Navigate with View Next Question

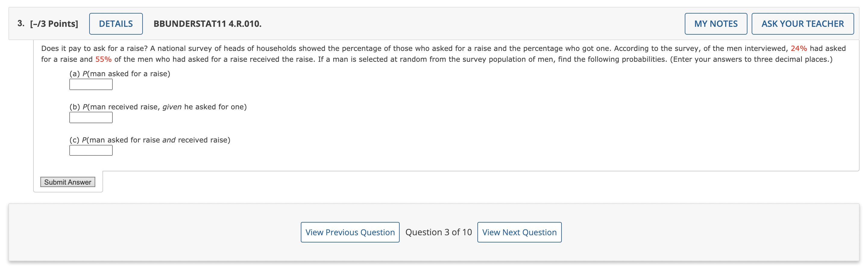coord(519,232)
